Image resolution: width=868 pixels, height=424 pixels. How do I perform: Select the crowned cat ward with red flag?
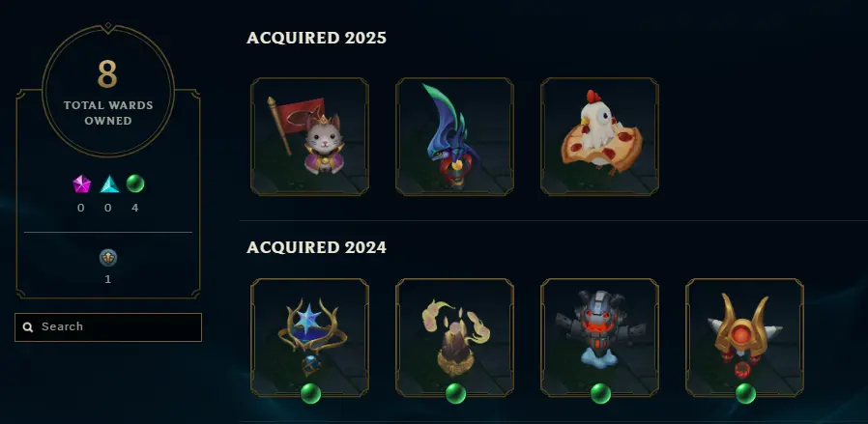309,136
